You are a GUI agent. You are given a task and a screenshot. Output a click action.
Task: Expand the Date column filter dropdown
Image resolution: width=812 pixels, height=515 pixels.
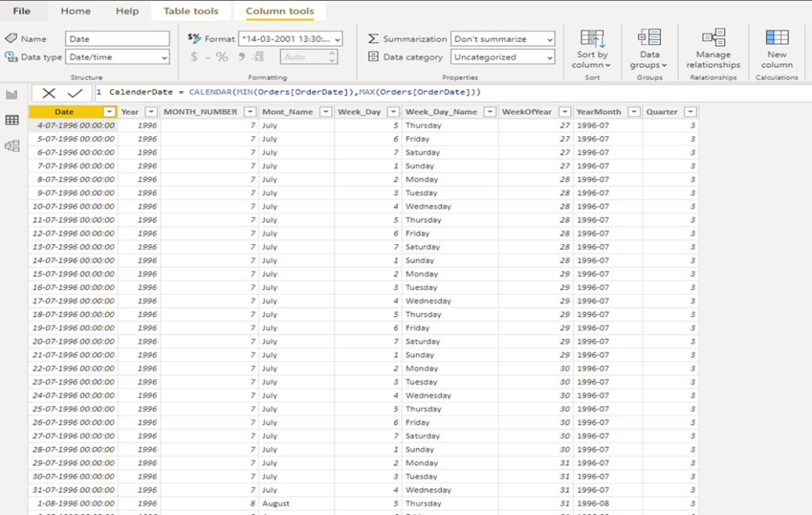click(x=109, y=110)
